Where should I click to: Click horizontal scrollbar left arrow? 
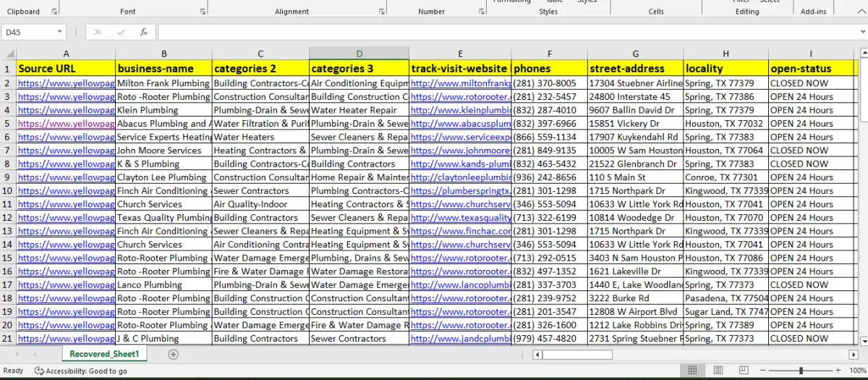tap(537, 355)
